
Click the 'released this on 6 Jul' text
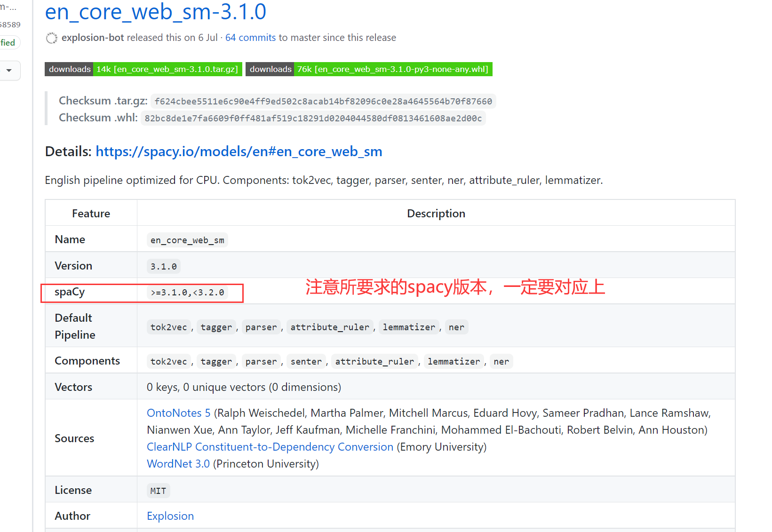(172, 38)
